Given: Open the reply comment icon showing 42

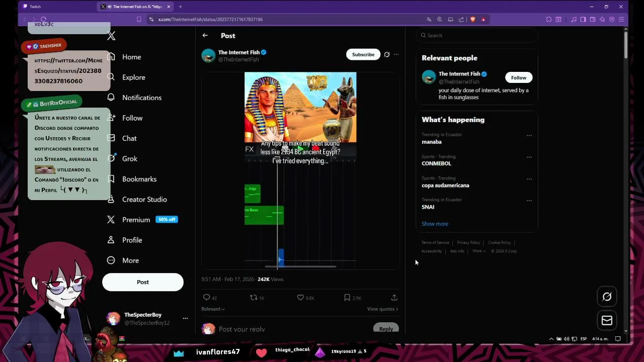Looking at the screenshot, I should [x=206, y=298].
